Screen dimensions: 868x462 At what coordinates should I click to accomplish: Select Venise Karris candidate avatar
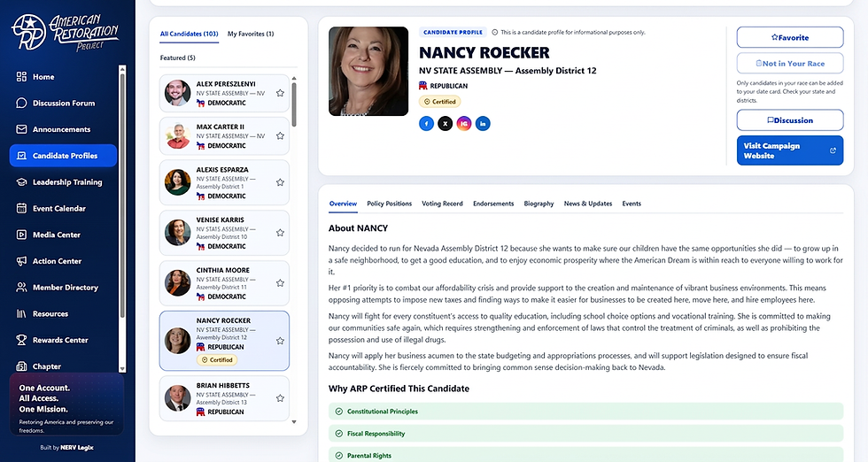178,233
